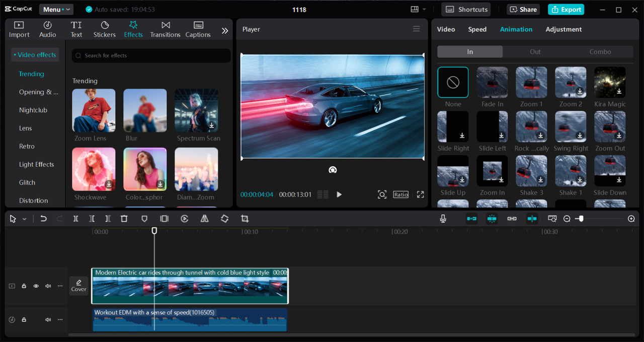Image resolution: width=644 pixels, height=342 pixels.
Task: Click the rotate handle below the preview
Action: click(333, 170)
